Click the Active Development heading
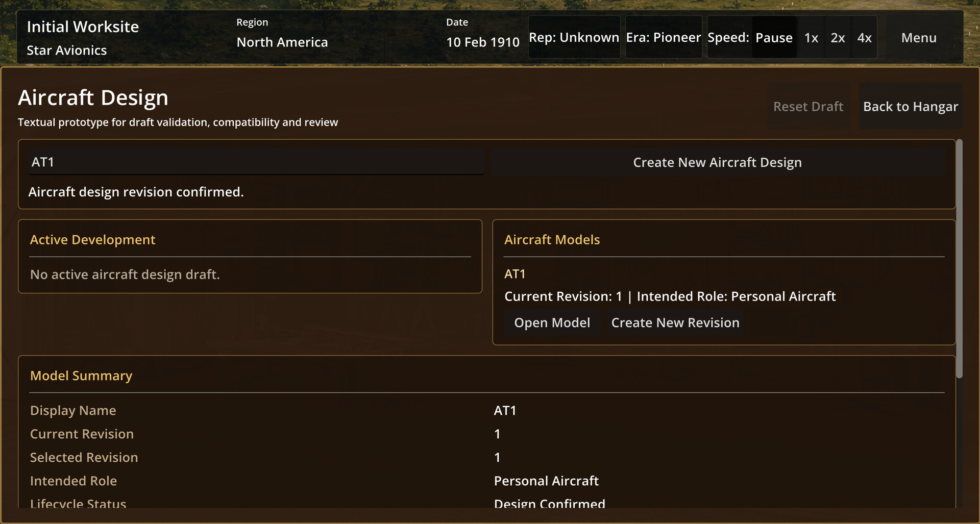This screenshot has height=524, width=980. point(92,240)
